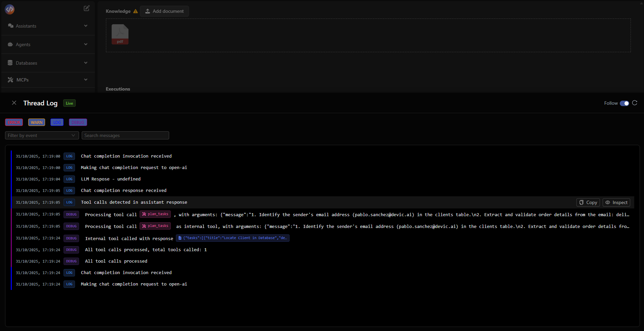Open the Filter by event dropdown
The height and width of the screenshot is (331, 644).
pyautogui.click(x=42, y=135)
